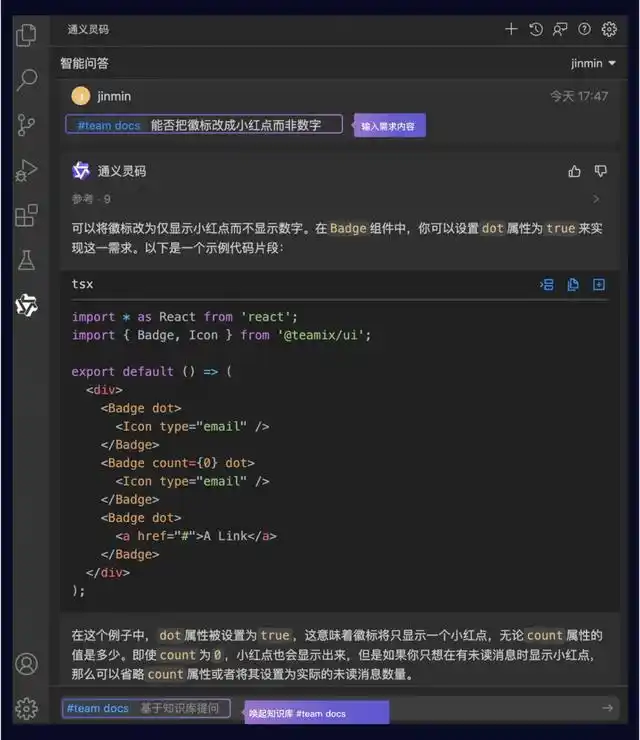640x740 pixels.
Task: Dislike the answer with thumbs down
Action: [x=600, y=171]
